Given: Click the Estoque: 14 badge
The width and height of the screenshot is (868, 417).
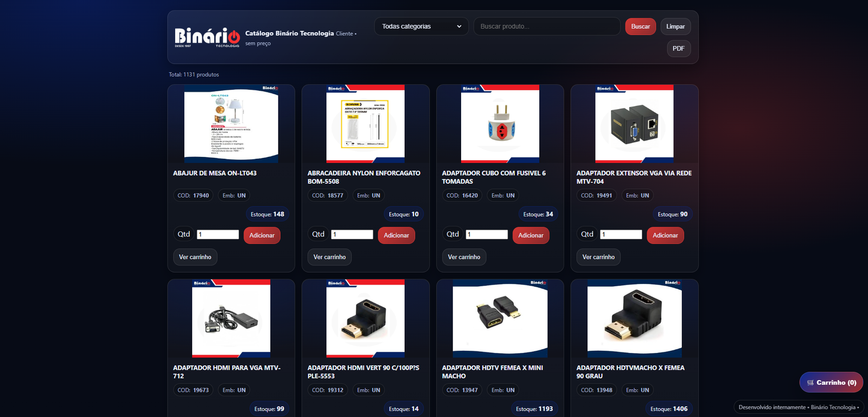Looking at the screenshot, I should coord(404,409).
